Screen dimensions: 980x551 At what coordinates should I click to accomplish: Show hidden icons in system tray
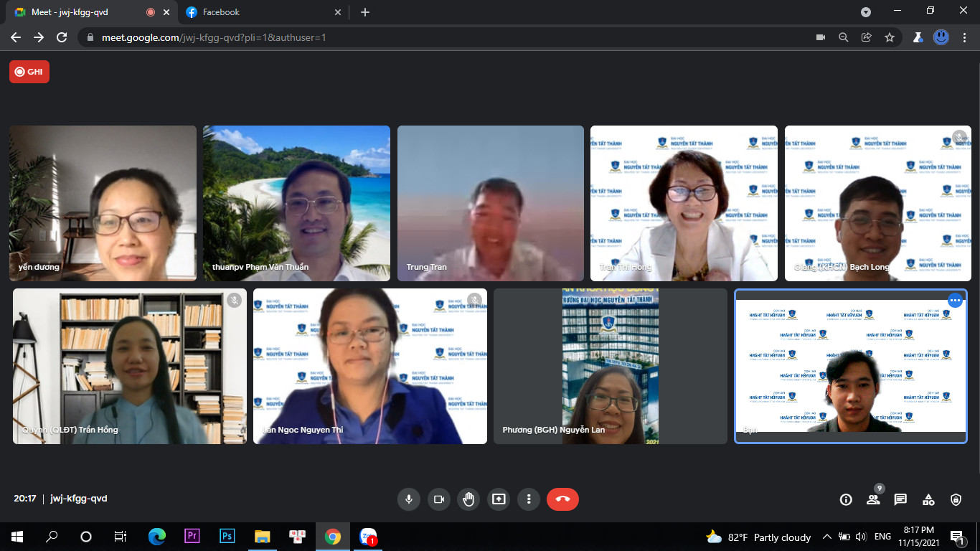(x=826, y=537)
